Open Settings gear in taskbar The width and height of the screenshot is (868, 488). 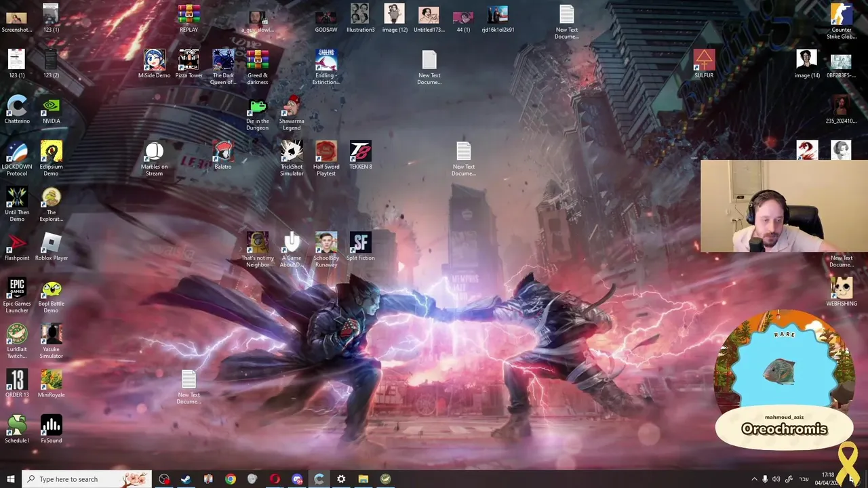341,479
